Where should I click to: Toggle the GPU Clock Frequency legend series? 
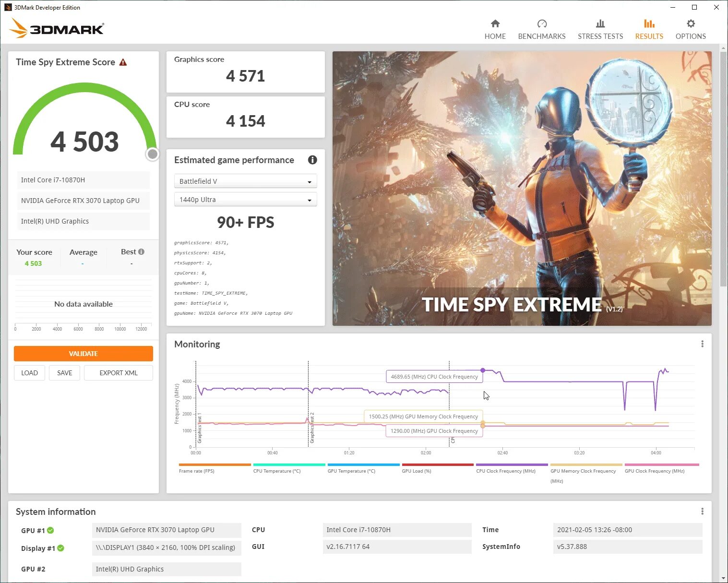661,468
